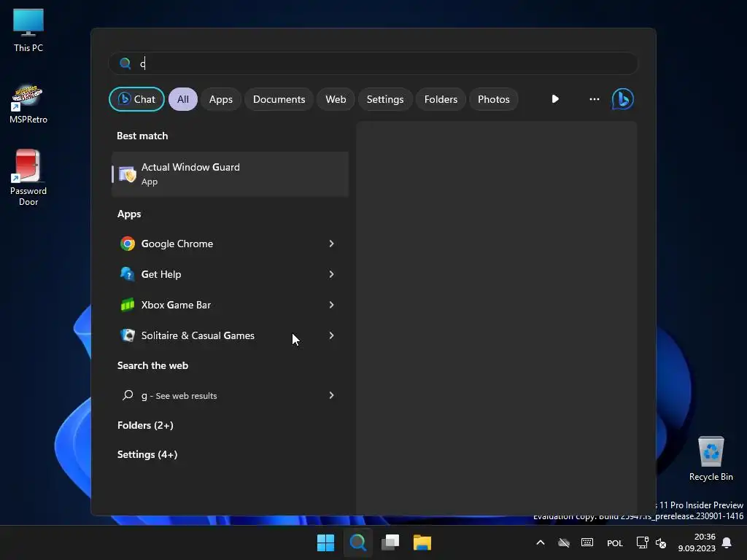Expand Google Chrome result options
The height and width of the screenshot is (560, 747).
(332, 244)
